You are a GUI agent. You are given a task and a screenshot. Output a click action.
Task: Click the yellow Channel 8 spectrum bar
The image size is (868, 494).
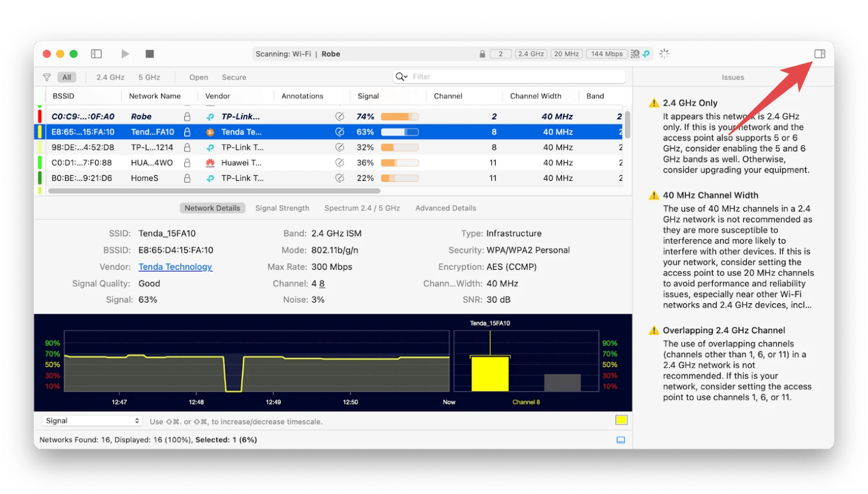[490, 373]
